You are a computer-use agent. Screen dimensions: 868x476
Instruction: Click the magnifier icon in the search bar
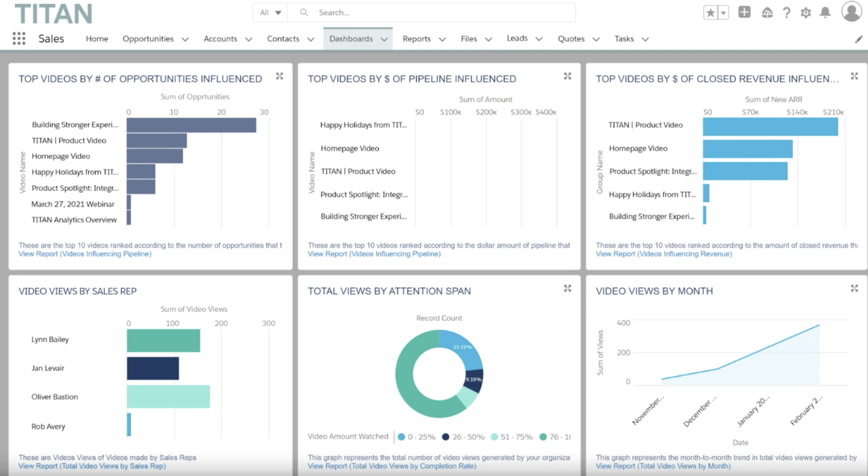point(304,12)
